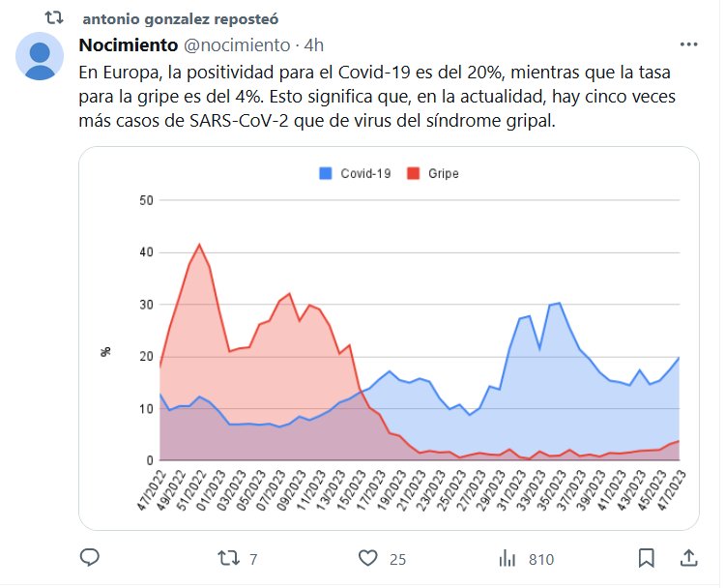725x588 pixels.
Task: Open the 4h timestamp link
Action: 314,45
